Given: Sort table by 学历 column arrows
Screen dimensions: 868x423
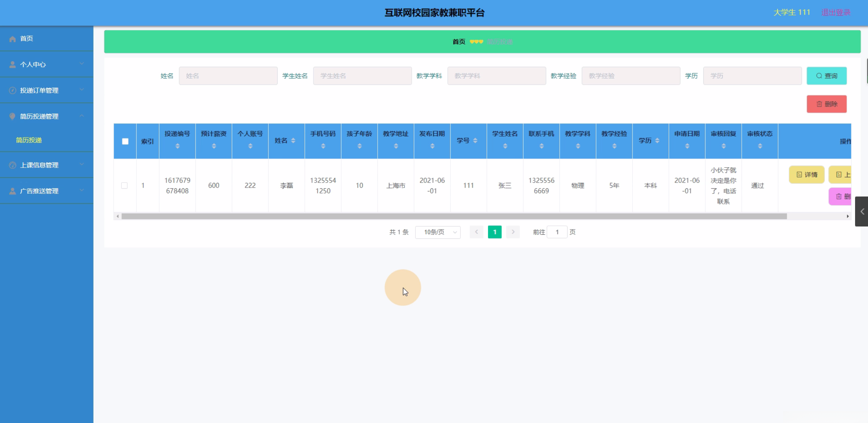Looking at the screenshot, I should (x=657, y=141).
